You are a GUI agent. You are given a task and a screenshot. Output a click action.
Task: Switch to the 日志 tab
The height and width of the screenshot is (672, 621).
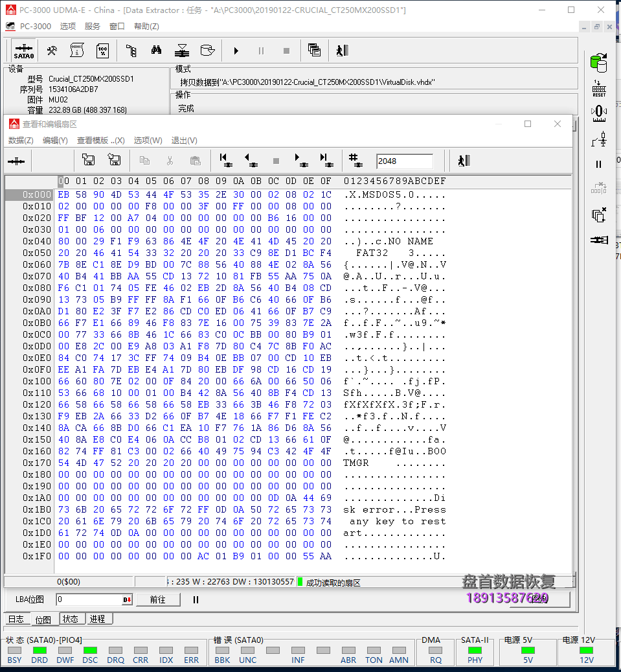16,619
